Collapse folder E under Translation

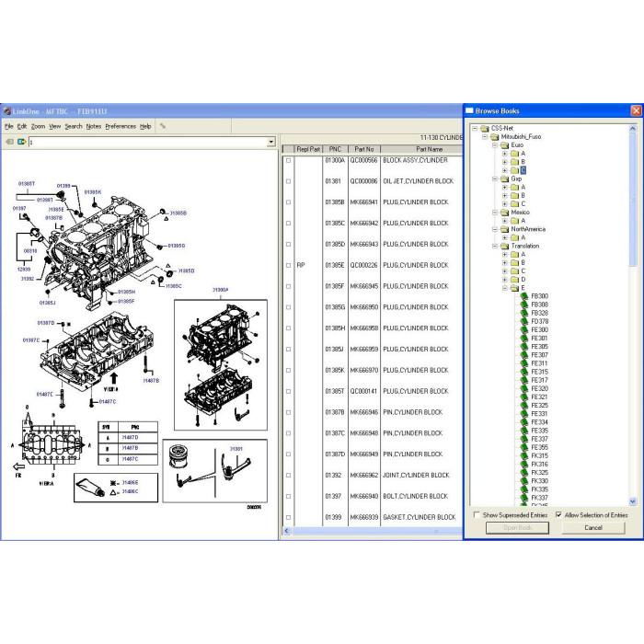pos(505,288)
